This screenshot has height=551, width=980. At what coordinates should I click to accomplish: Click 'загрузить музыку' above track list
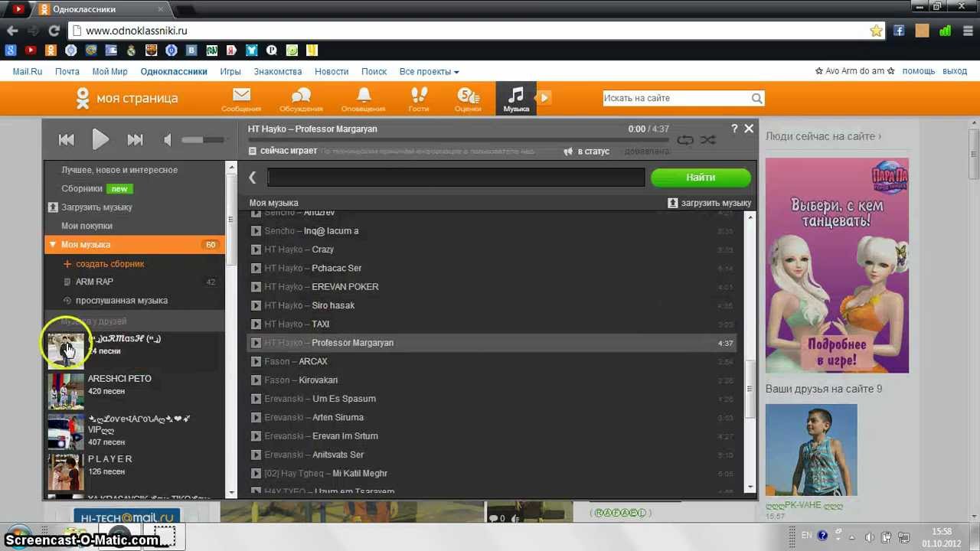click(710, 203)
